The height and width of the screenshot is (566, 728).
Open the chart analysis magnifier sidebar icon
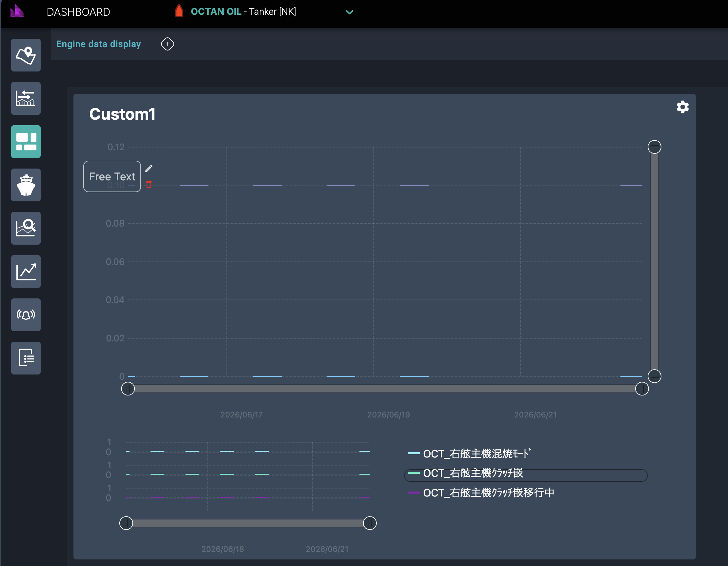pyautogui.click(x=26, y=228)
